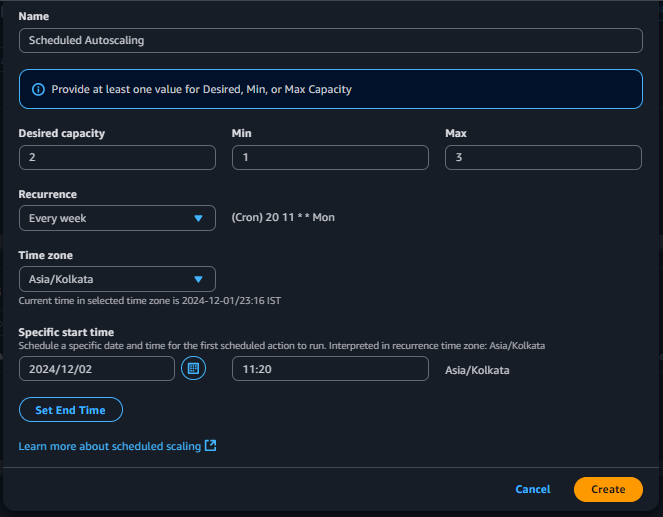
Task: Click the Cron expression text beside Recurrence
Action: [283, 218]
